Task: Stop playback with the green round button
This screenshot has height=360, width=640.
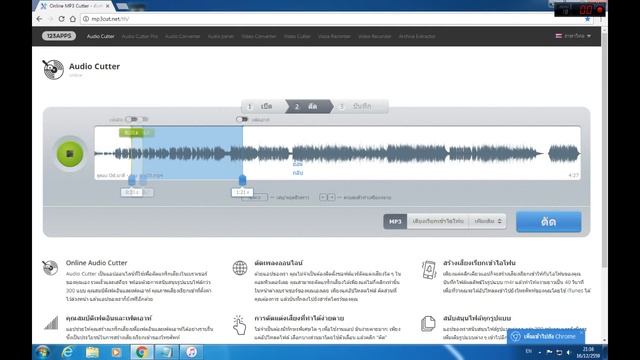Action: [70, 154]
